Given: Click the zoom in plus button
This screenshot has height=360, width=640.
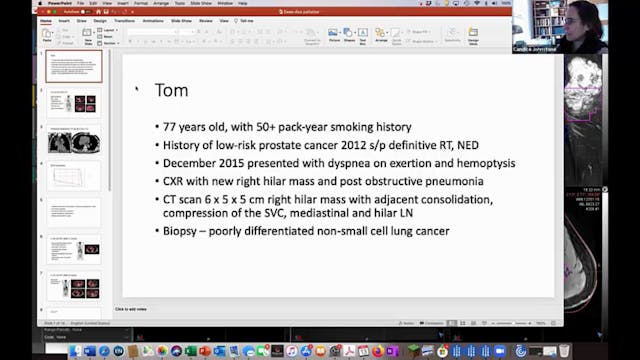Looking at the screenshot, I should (530, 323).
